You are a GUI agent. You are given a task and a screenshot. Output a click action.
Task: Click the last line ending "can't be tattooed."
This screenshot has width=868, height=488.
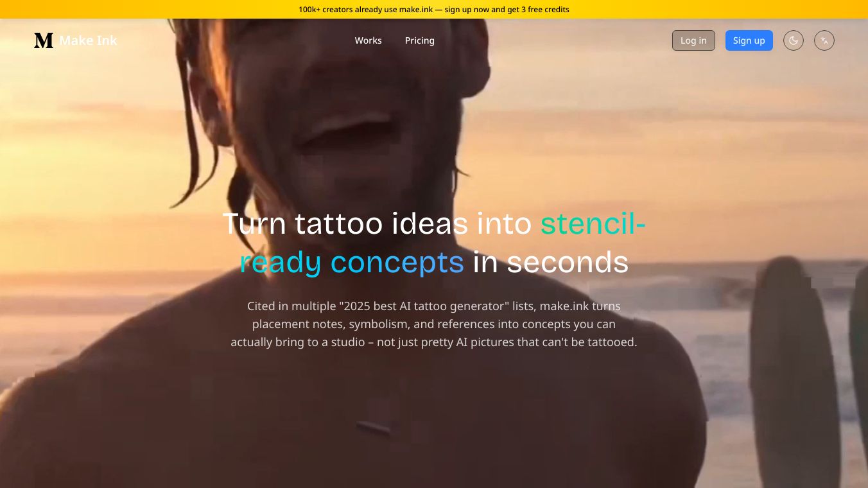(434, 342)
